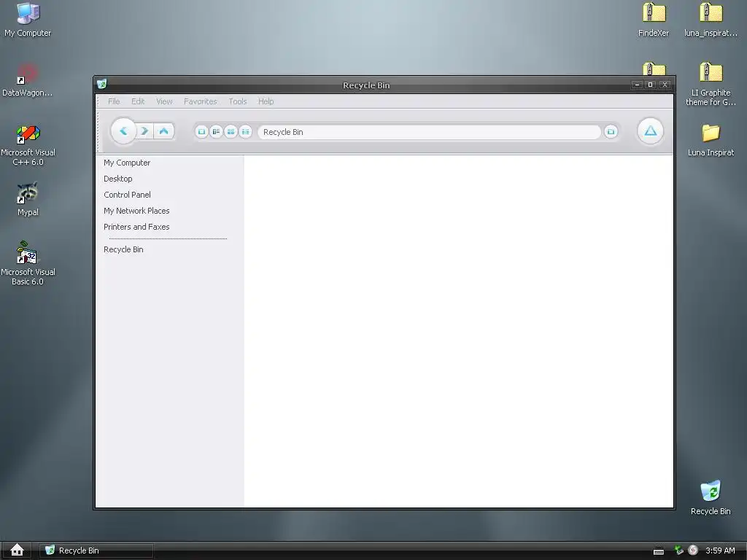
Task: Open the Edit menu
Action: click(138, 101)
